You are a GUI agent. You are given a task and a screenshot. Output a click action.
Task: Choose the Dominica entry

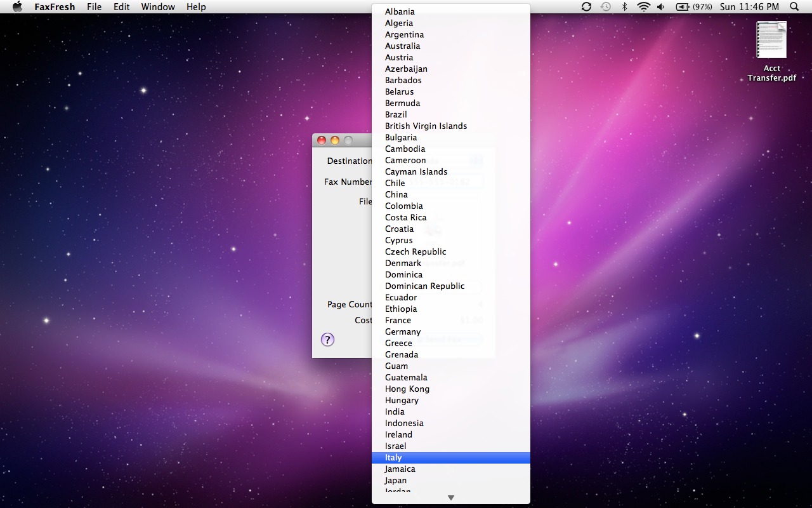(x=451, y=274)
